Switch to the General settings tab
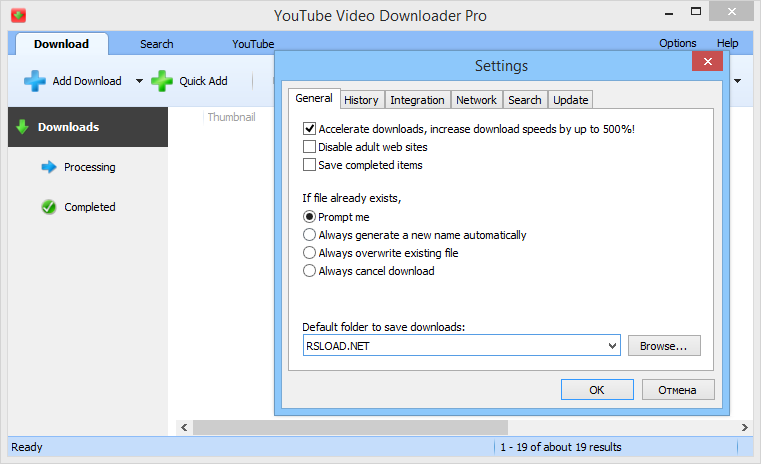 point(314,98)
